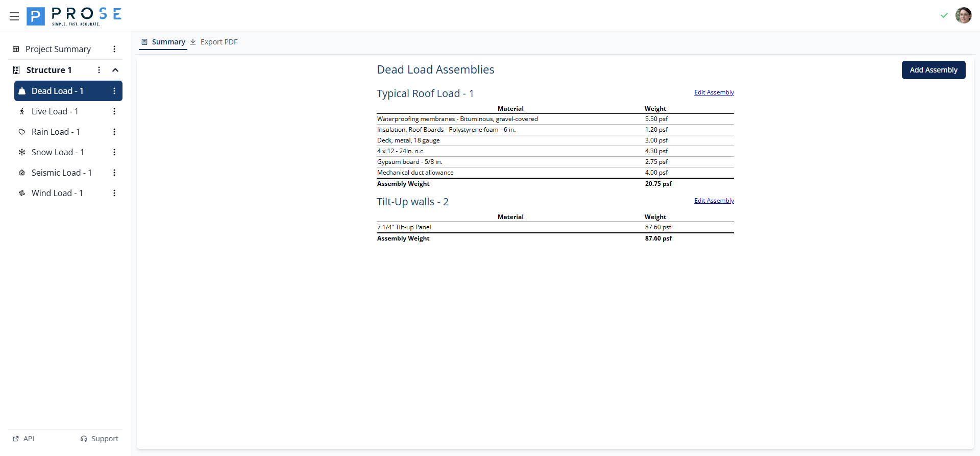Open the user profile avatar
This screenshot has width=980, height=456.
963,15
